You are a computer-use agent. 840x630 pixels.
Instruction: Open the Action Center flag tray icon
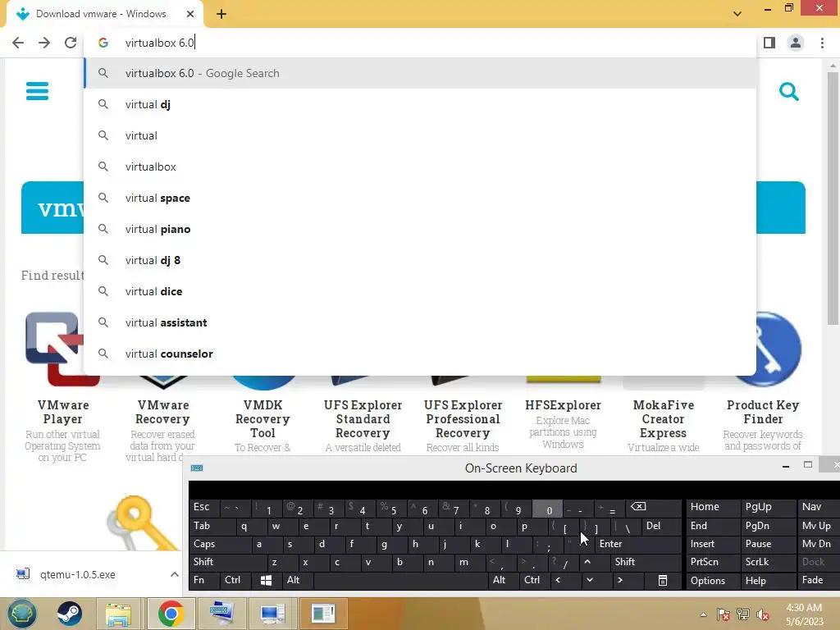click(x=723, y=614)
